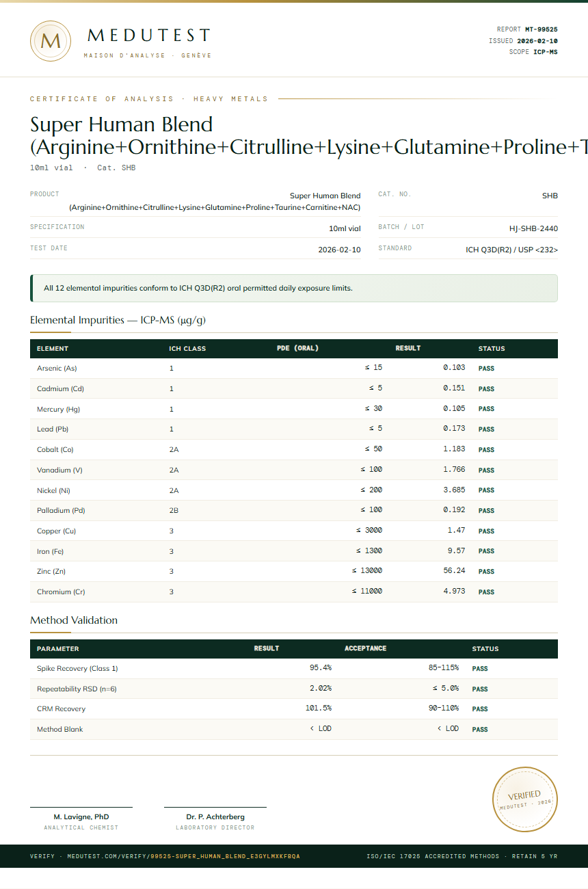Screen dimensions: 588x889
Task: Click the Cadmium result 0.151
Action: tap(454, 388)
